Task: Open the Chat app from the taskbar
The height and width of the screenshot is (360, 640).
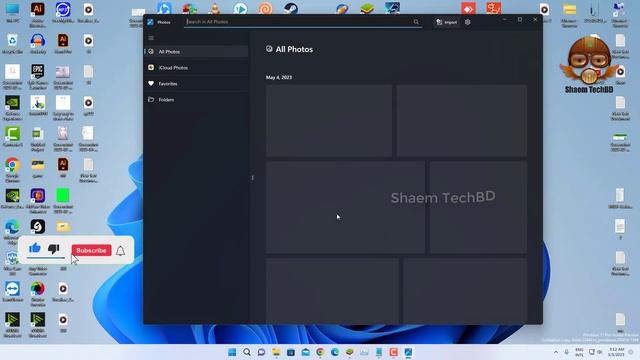Action: [261, 352]
